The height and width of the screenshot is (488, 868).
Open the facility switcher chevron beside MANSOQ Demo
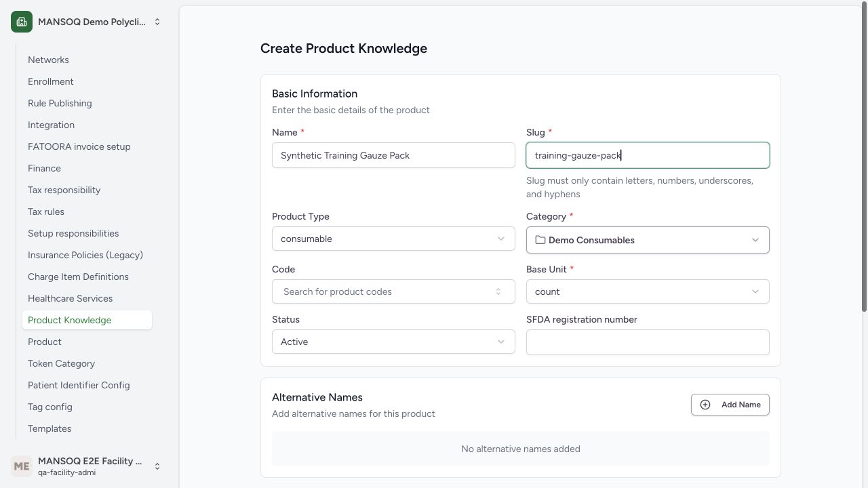157,22
